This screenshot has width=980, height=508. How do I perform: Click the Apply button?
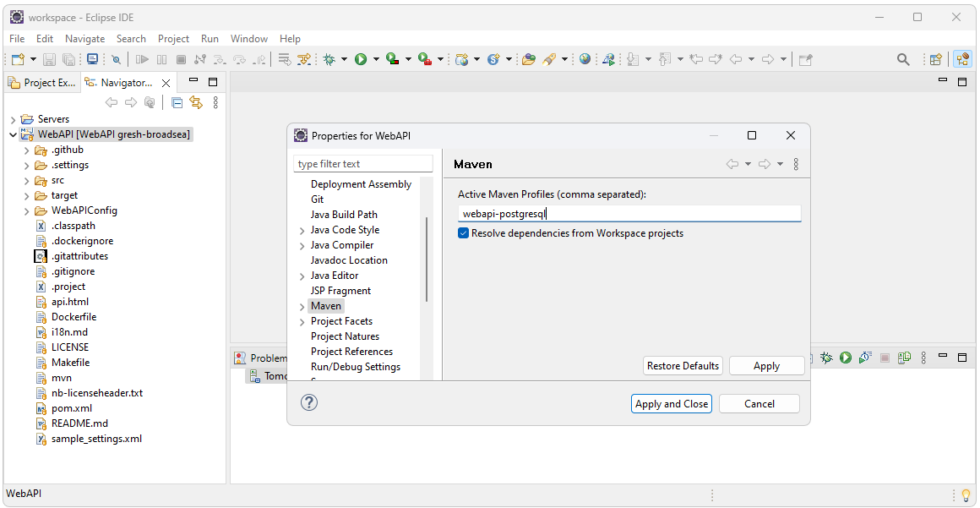(x=767, y=366)
